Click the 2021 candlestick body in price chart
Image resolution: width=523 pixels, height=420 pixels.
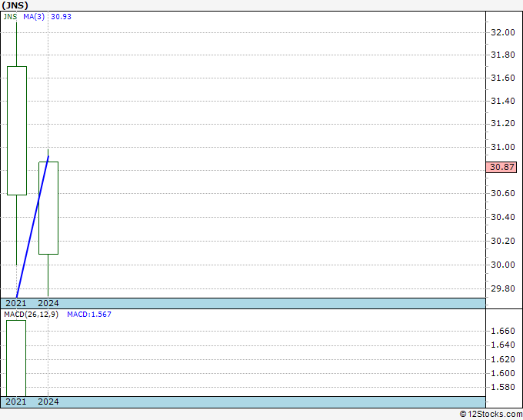[x=17, y=131]
